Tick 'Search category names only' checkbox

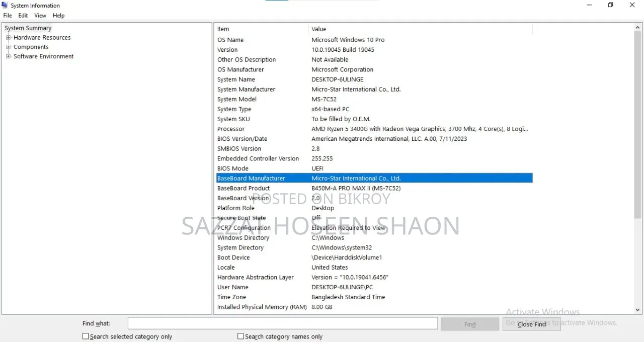coord(240,336)
